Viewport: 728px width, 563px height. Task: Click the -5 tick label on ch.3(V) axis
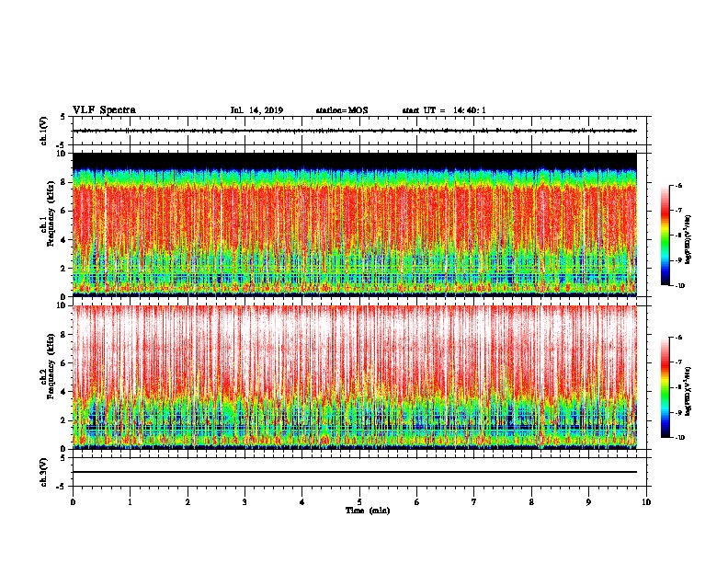click(x=62, y=487)
